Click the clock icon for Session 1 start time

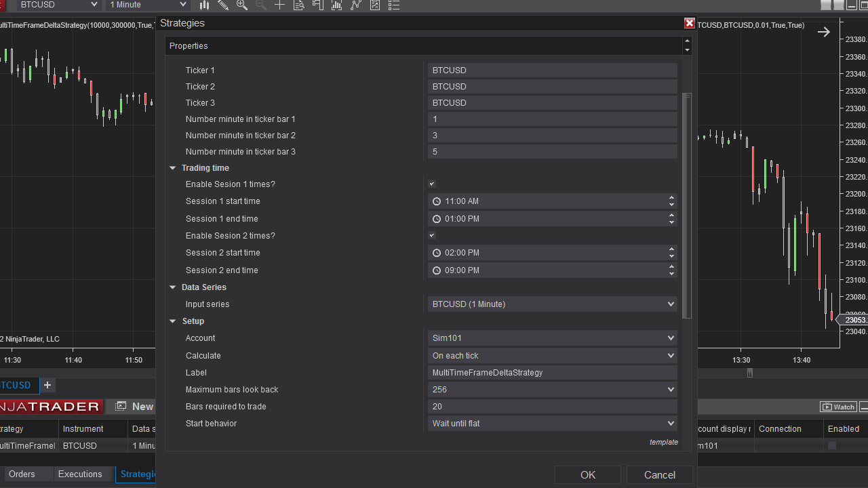pos(437,201)
